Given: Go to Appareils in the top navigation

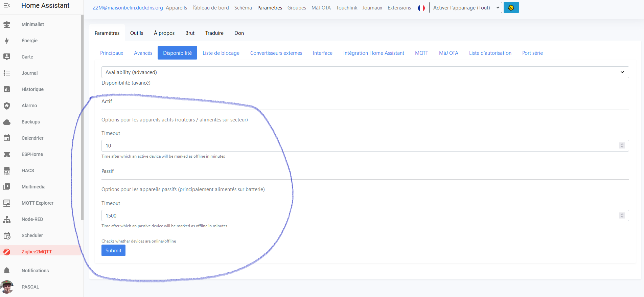Looking at the screenshot, I should (x=176, y=8).
